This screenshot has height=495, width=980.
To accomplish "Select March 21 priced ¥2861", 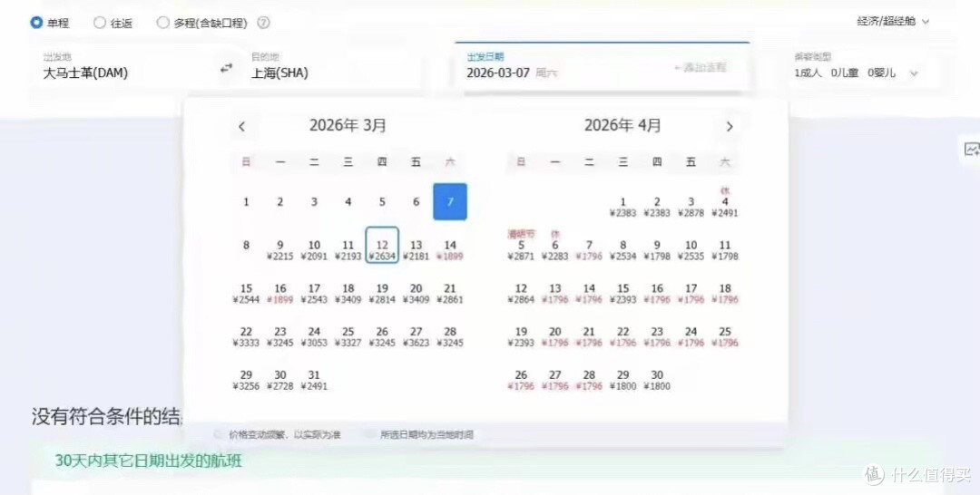I will tap(450, 293).
